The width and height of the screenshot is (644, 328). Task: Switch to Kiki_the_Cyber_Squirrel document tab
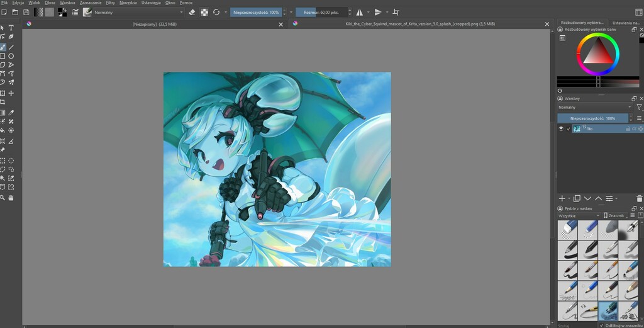(420, 24)
